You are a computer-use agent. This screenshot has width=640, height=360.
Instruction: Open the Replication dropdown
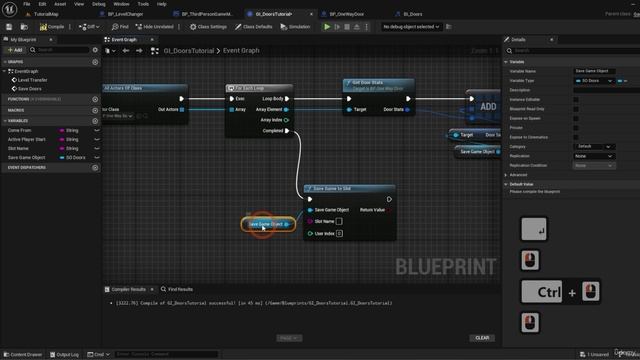pyautogui.click(x=594, y=156)
